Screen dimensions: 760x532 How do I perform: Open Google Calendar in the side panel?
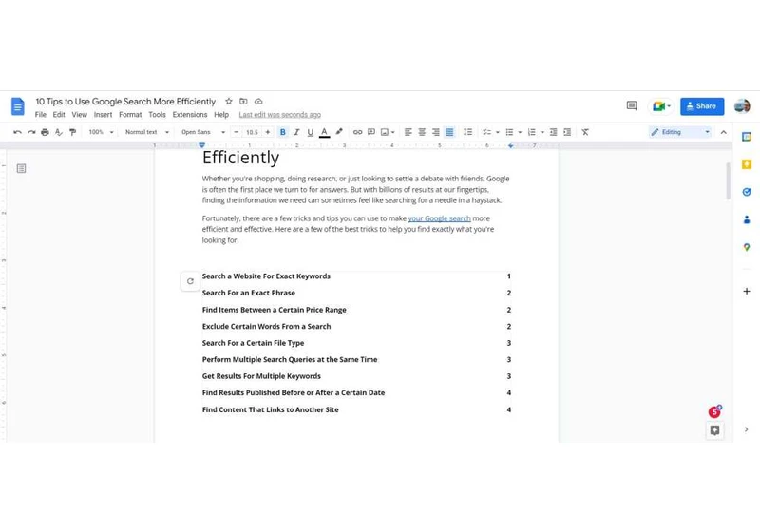tap(747, 137)
